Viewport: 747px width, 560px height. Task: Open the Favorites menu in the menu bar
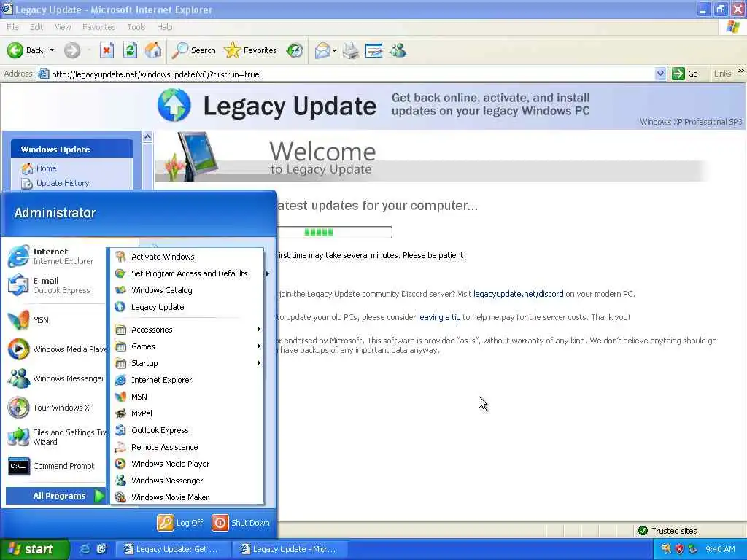[x=98, y=27]
